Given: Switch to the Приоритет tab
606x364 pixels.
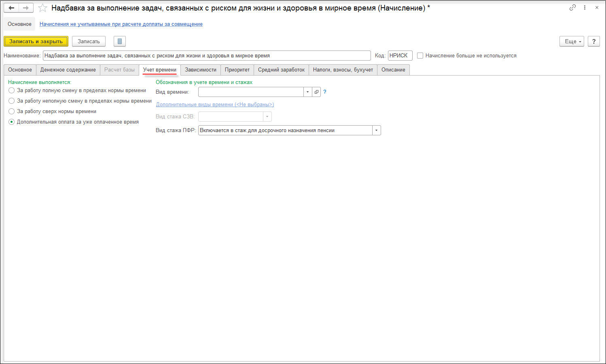Looking at the screenshot, I should click(x=237, y=70).
